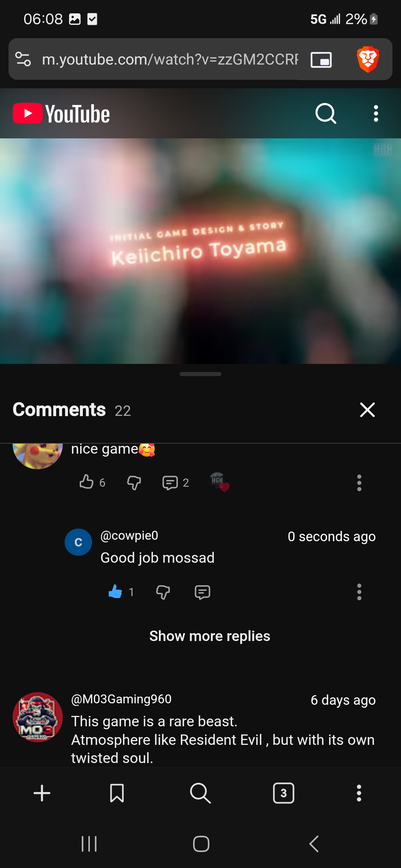
Task: Open options menu for "nice game" comment
Action: (x=359, y=483)
